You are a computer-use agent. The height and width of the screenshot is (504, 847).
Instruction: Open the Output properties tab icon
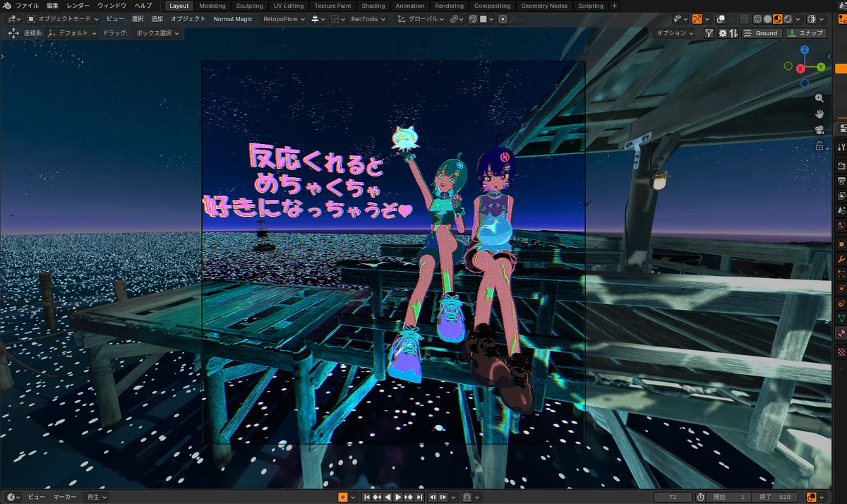[x=841, y=181]
